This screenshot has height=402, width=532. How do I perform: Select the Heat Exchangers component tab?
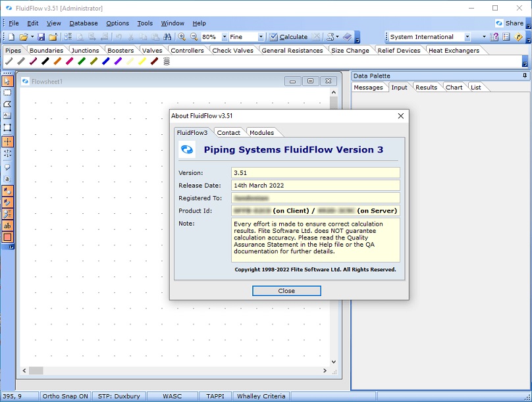tap(454, 51)
